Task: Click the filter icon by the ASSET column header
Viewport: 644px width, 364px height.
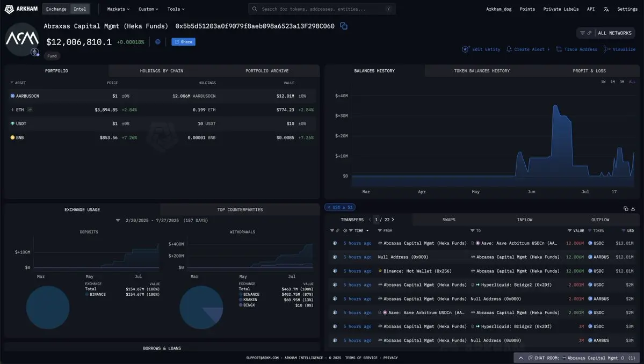Action: tap(11, 83)
